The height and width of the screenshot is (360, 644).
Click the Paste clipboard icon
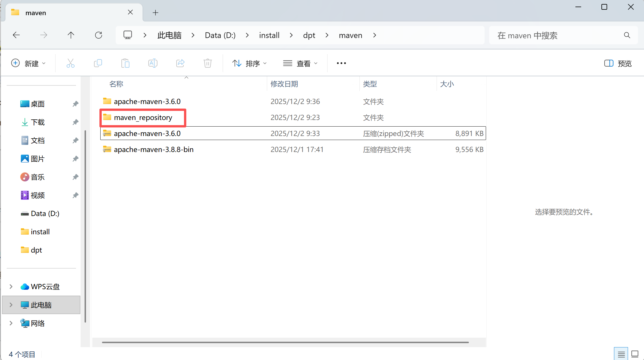(125, 63)
